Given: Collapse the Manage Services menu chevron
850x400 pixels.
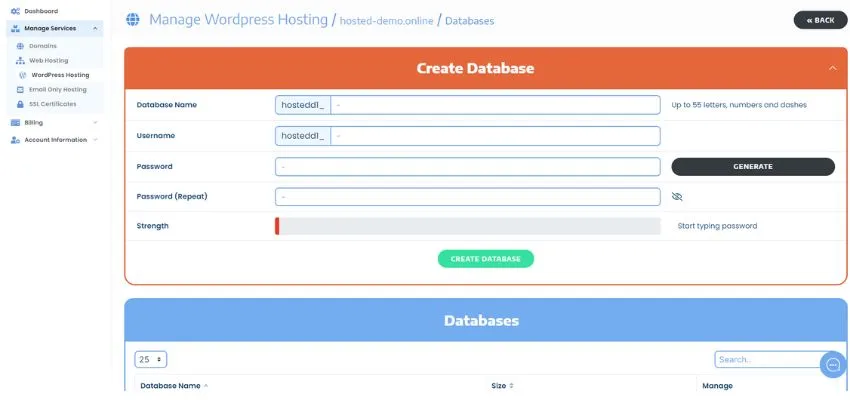Looking at the screenshot, I should click(x=95, y=28).
